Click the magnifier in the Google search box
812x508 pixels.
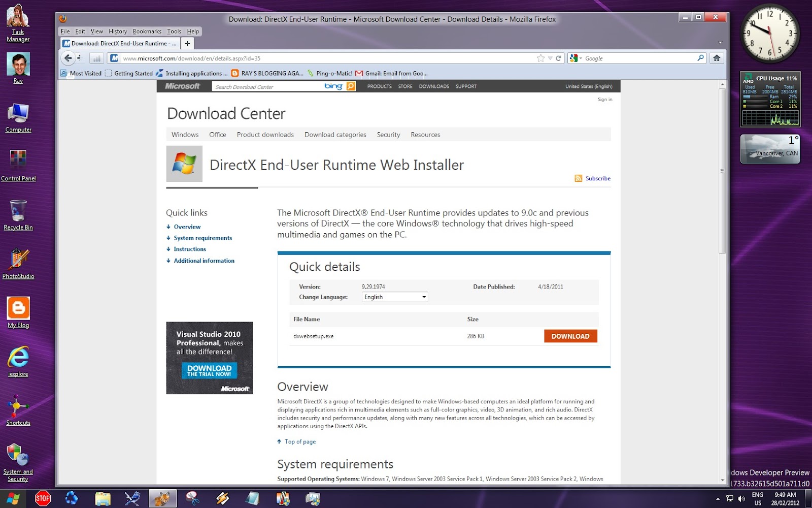700,58
